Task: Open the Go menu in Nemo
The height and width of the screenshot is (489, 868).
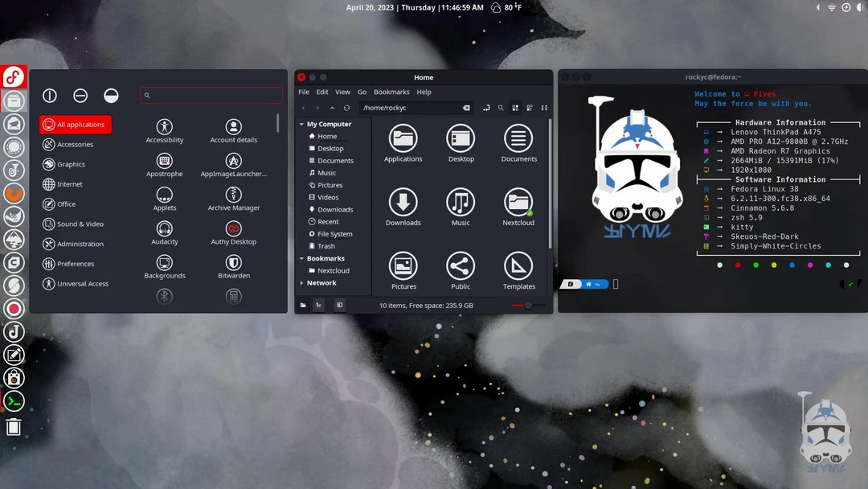Action: pos(362,92)
